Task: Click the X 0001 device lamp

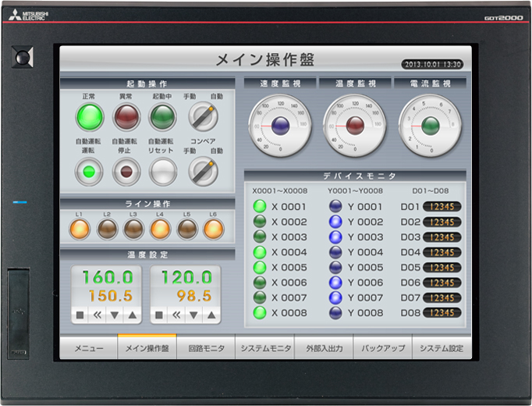Action: [260, 207]
